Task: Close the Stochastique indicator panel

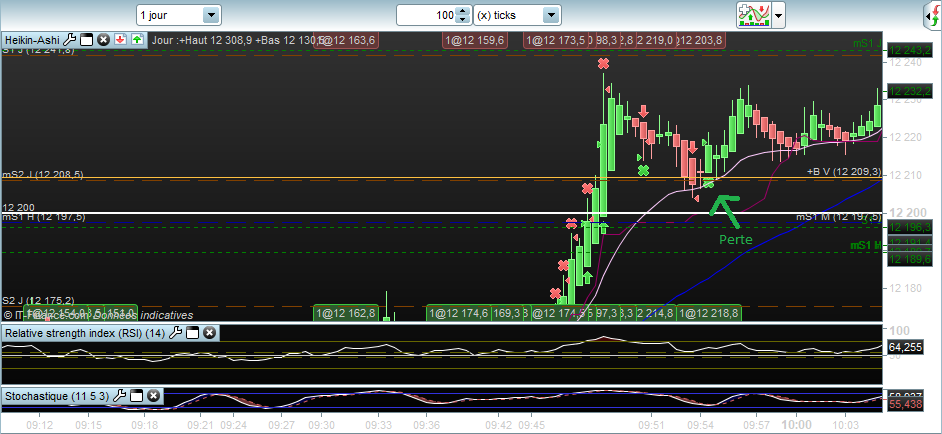Action: coord(153,396)
